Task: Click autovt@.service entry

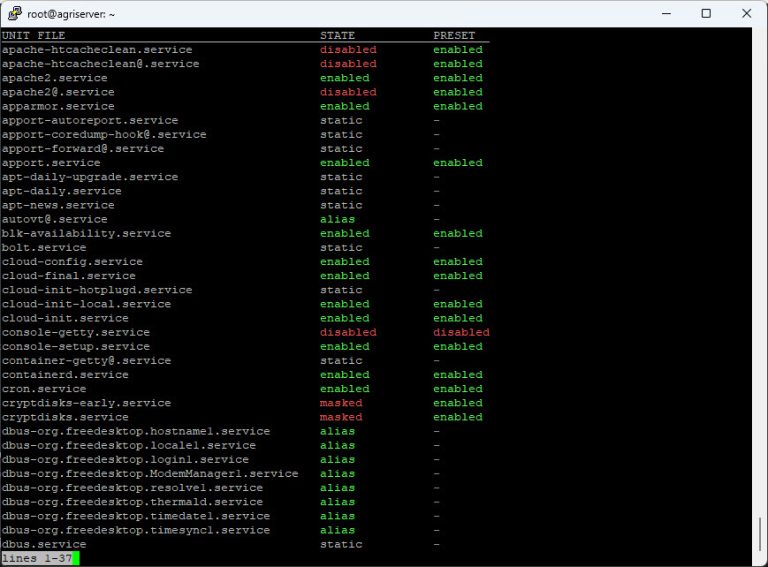Action: point(54,219)
